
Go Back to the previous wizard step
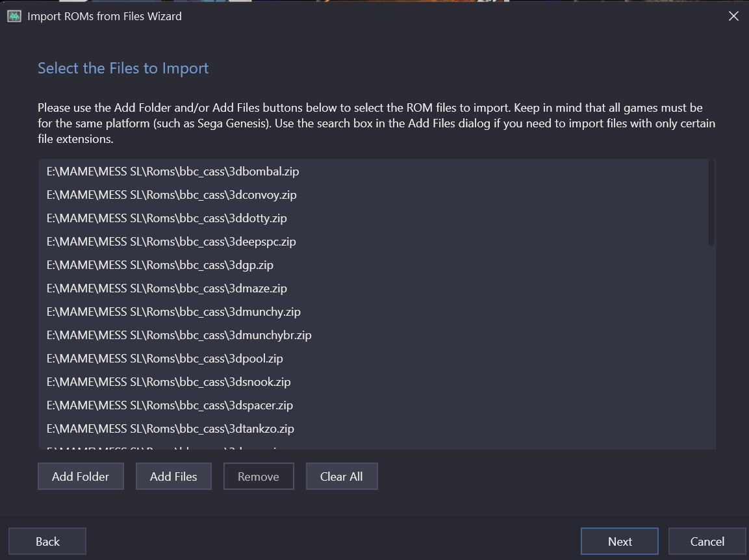point(47,541)
